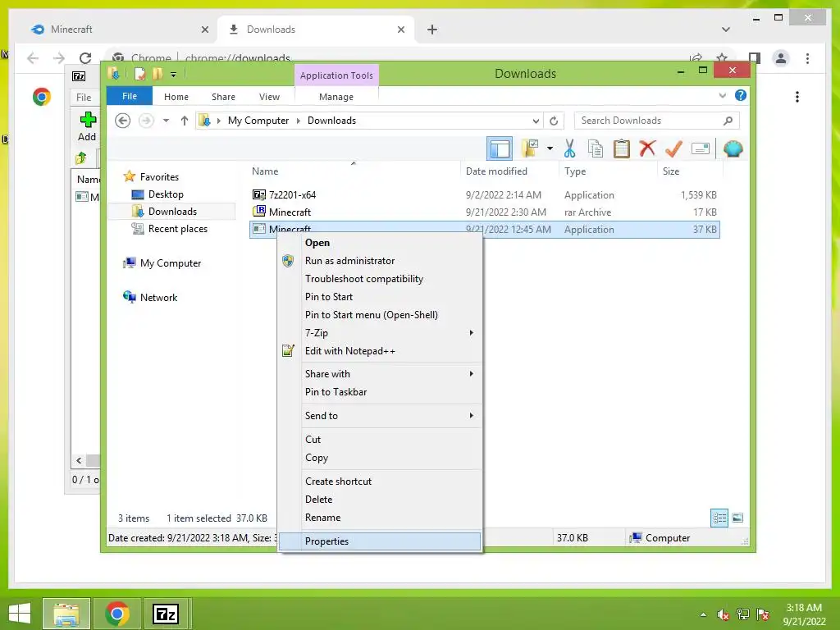Choose Create shortcut from context menu
Viewport: 840px width, 630px height.
pos(380,481)
